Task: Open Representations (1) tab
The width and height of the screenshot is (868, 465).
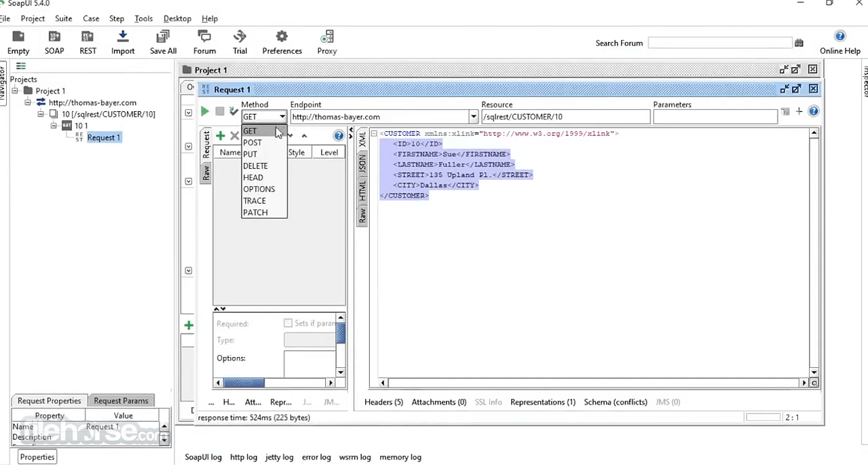Action: (543, 402)
